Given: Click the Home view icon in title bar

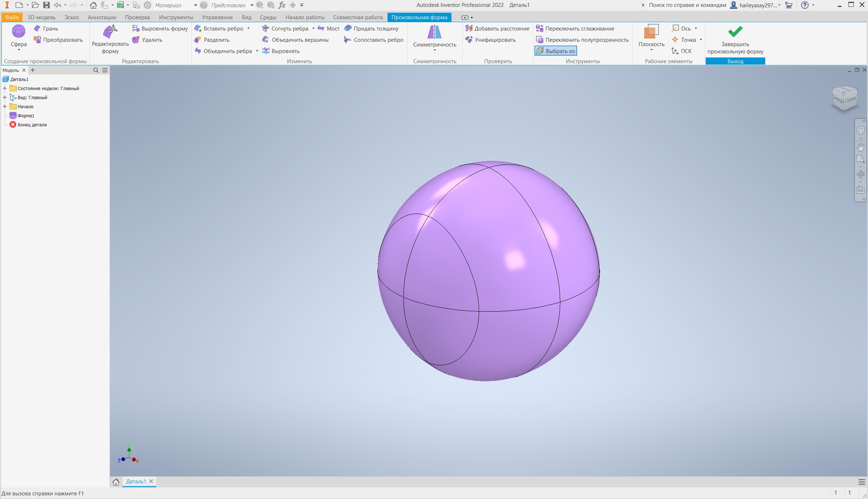Looking at the screenshot, I should tap(93, 5).
